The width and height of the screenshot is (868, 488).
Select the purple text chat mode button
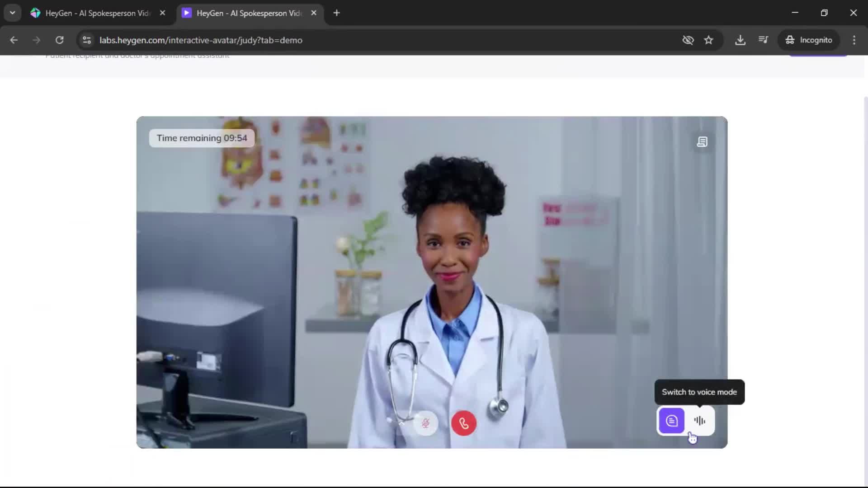point(671,421)
